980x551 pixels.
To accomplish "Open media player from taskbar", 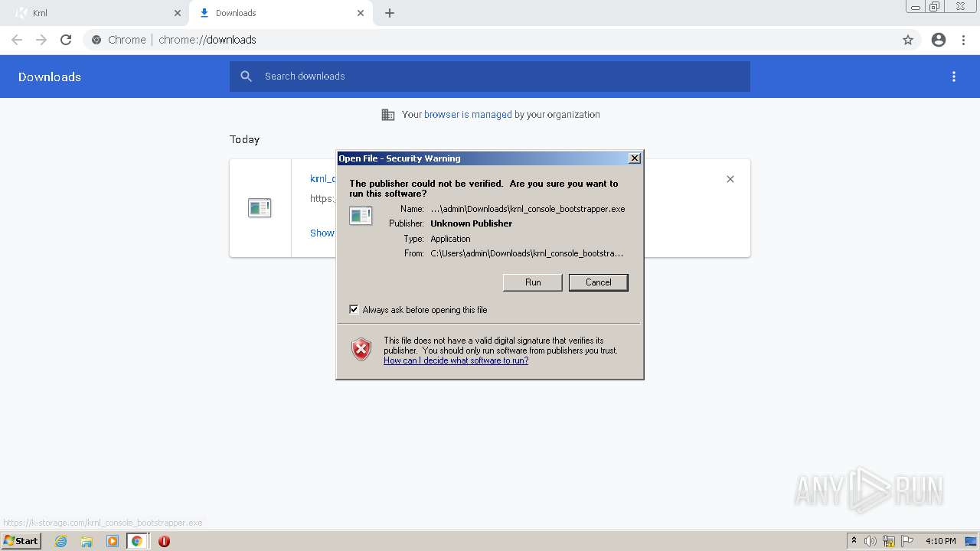I will [x=113, y=541].
